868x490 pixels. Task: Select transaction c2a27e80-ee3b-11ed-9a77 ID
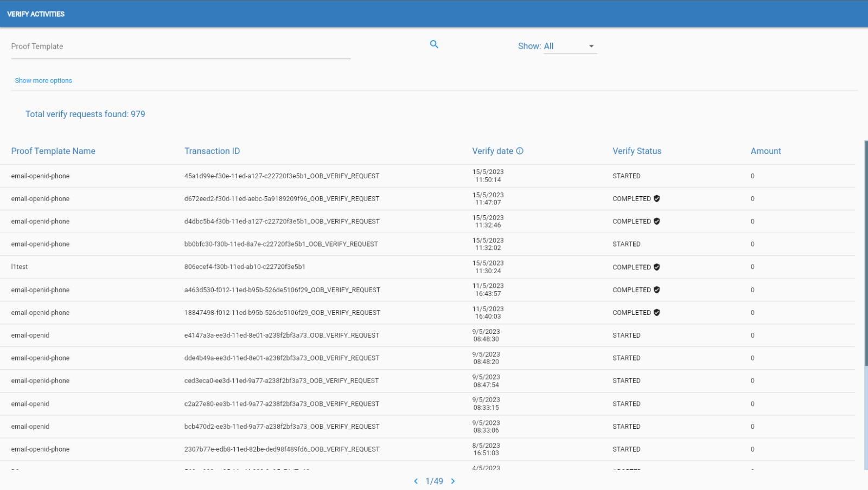[x=282, y=404]
